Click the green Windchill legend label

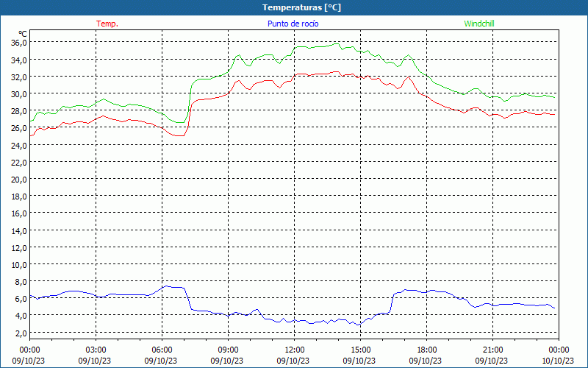pos(479,24)
